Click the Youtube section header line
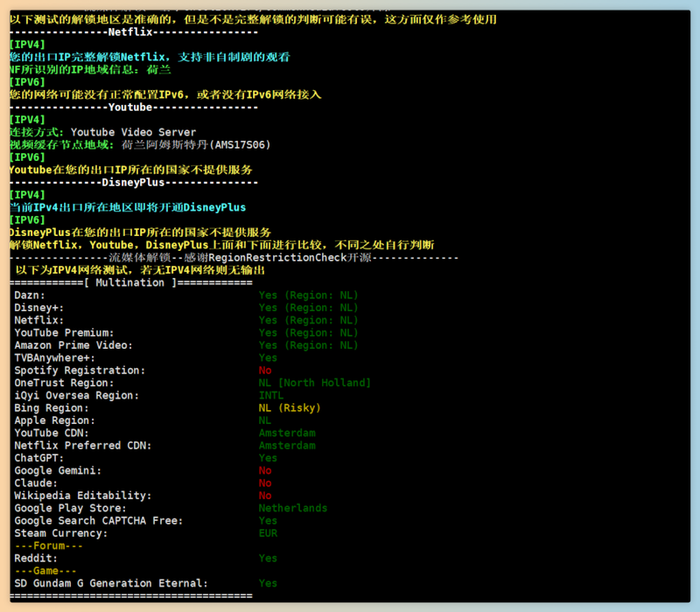The image size is (700, 612). [134, 108]
